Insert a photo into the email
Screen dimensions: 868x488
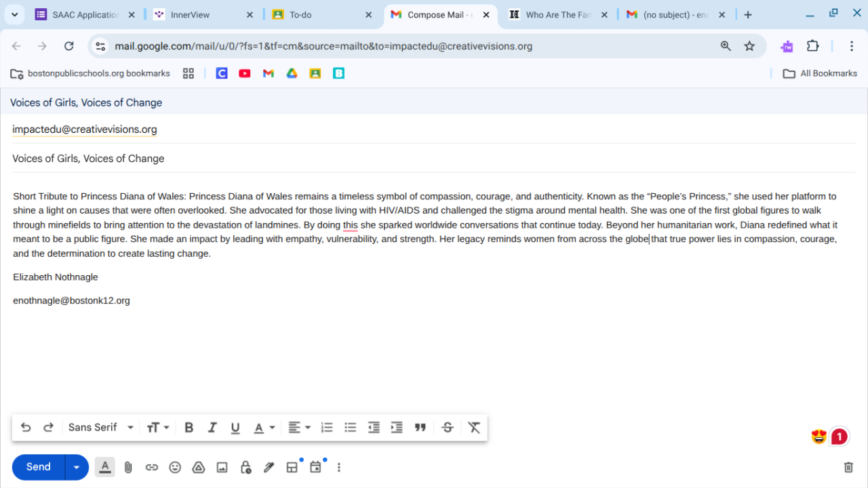pos(222,467)
